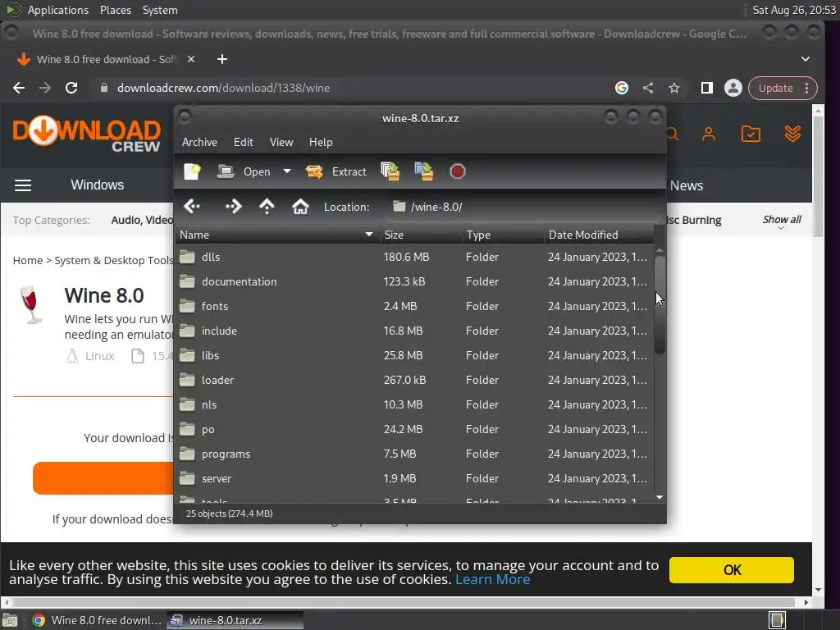Select the fonts folder

(x=414, y=307)
